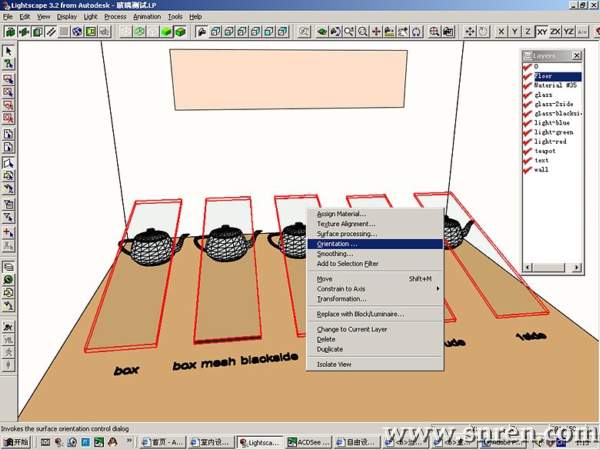Select the light-red layer name
Screen dimensions: 600x450
tap(550, 142)
